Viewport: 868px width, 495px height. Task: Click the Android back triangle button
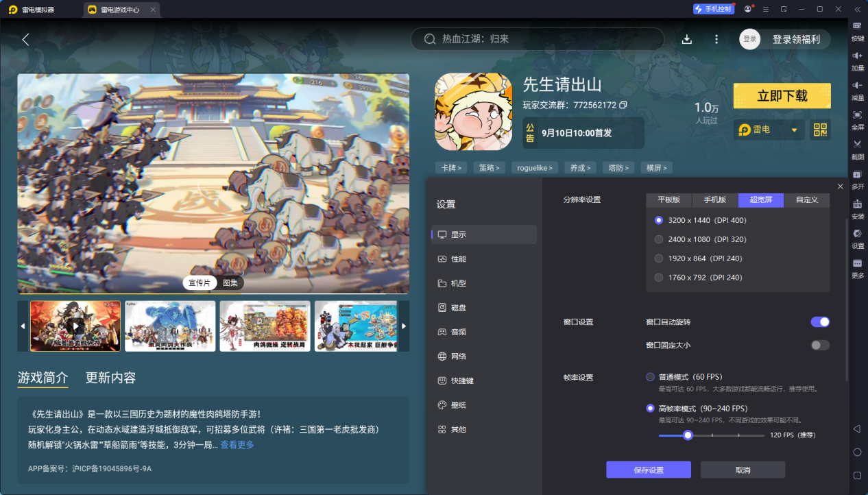pyautogui.click(x=857, y=428)
